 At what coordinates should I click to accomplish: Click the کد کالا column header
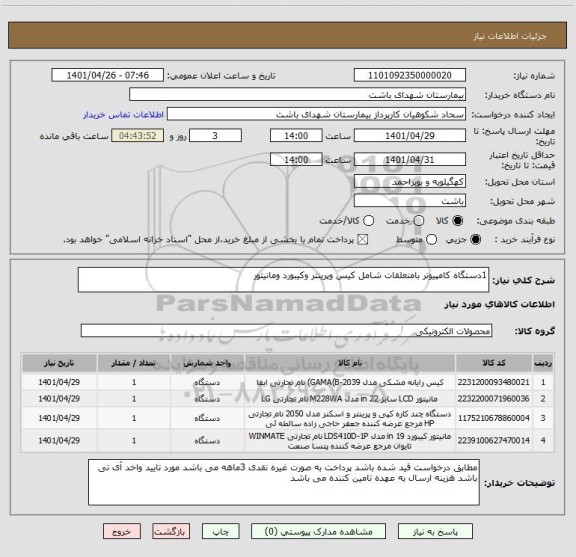(x=494, y=363)
